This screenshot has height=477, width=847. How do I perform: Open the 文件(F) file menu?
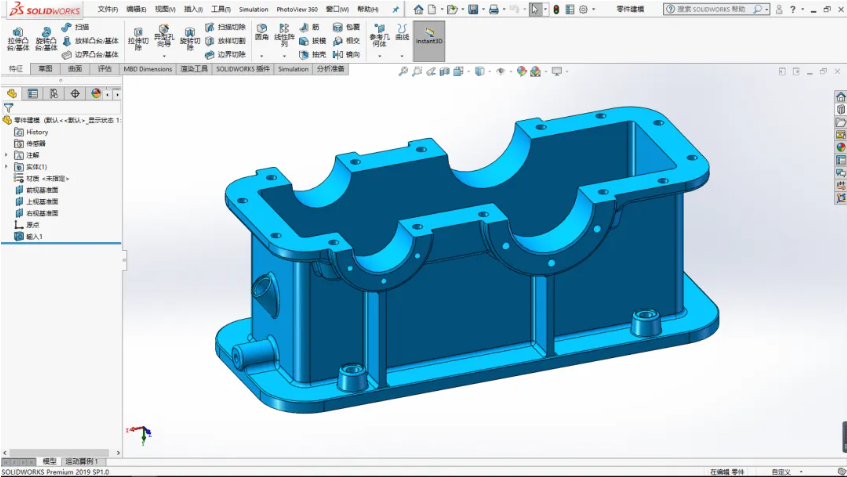point(108,9)
